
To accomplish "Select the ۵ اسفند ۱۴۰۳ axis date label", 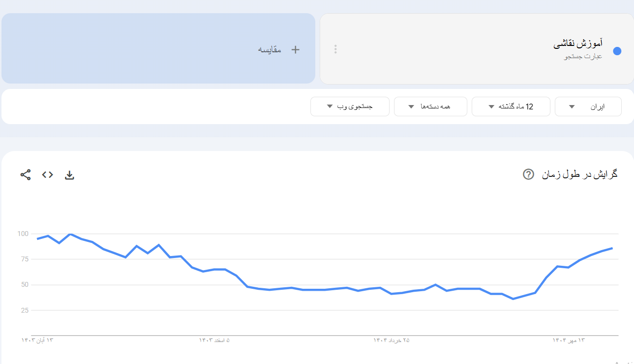I will coord(214,340).
